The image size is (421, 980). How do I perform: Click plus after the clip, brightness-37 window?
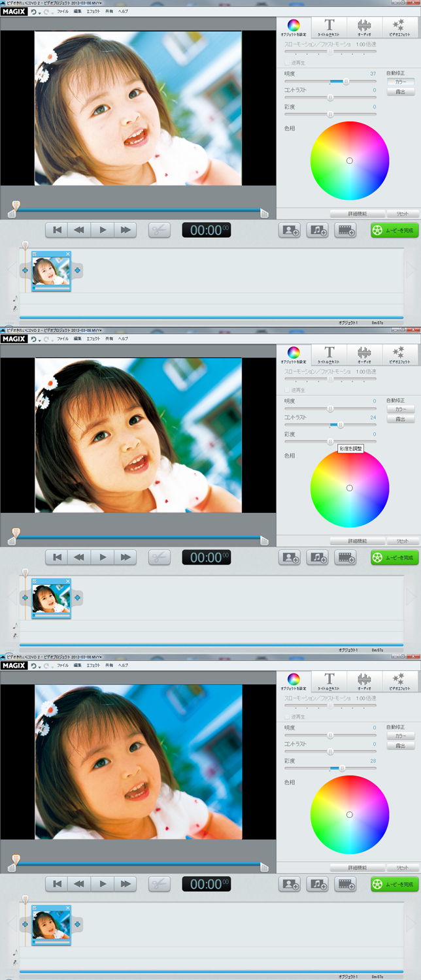tap(77, 270)
